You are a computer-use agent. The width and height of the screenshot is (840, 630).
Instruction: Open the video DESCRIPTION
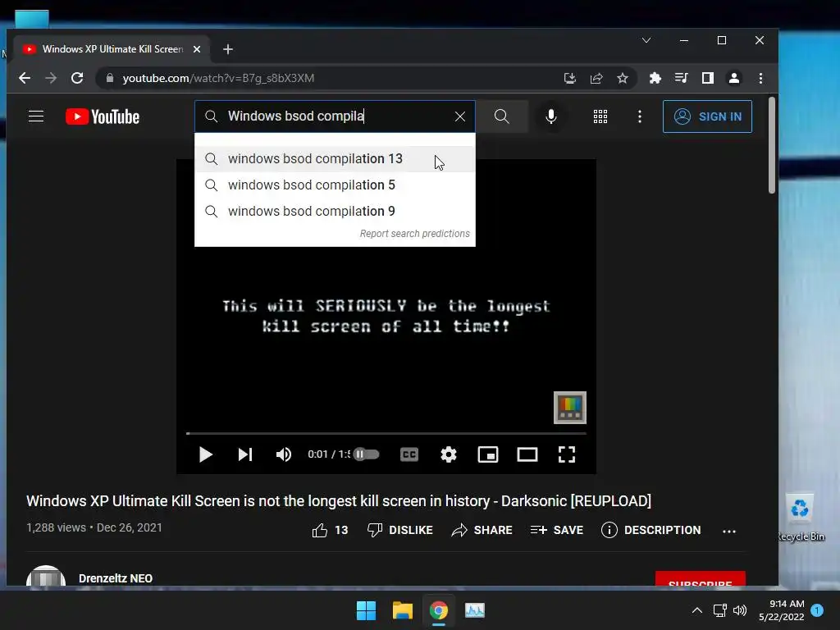coord(651,531)
